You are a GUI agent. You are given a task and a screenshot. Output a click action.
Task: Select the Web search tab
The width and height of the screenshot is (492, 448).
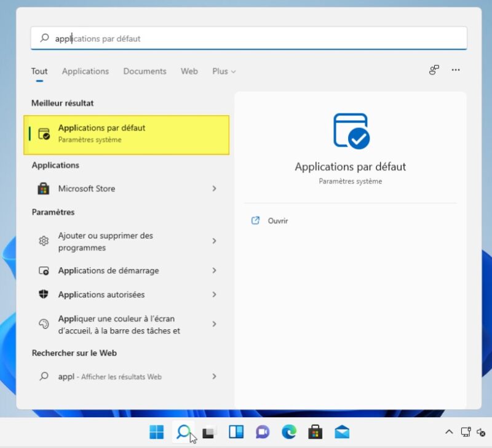[189, 71]
